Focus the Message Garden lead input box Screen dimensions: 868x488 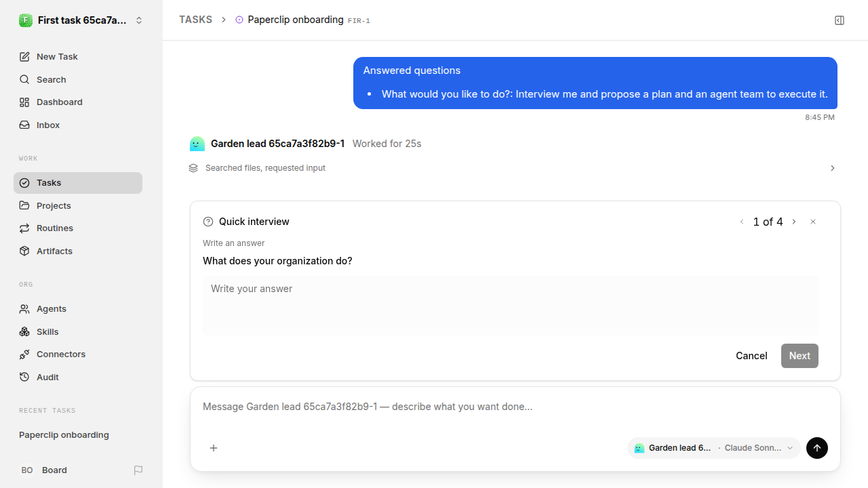point(515,407)
